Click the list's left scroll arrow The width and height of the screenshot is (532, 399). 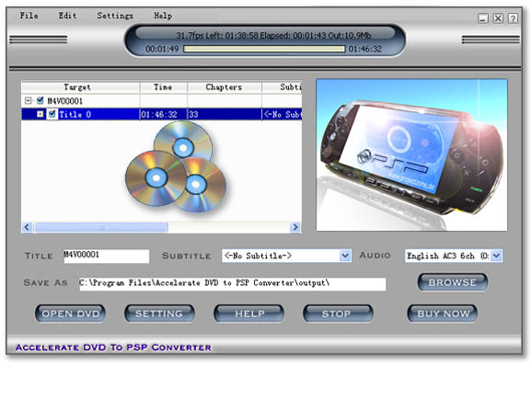[x=27, y=227]
